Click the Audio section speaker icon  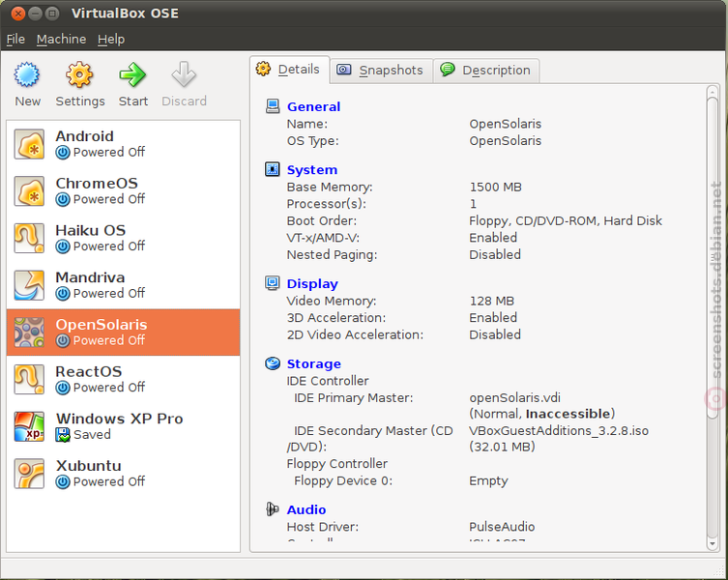[x=273, y=509]
